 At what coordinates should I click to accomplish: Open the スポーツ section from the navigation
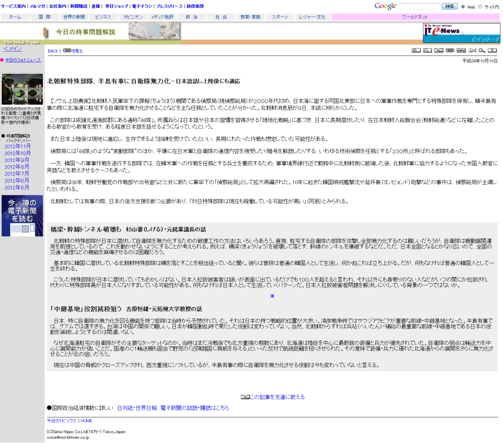[x=279, y=16]
